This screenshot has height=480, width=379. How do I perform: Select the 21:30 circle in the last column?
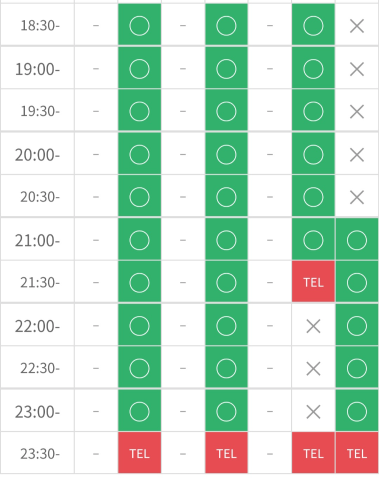(x=357, y=282)
